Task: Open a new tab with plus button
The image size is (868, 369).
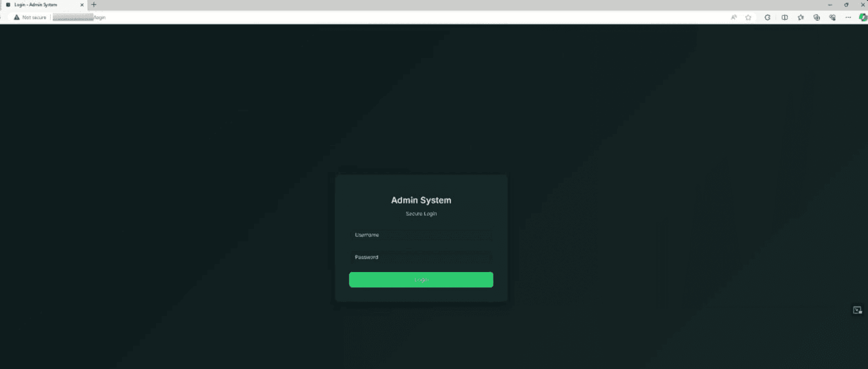Action: (94, 4)
